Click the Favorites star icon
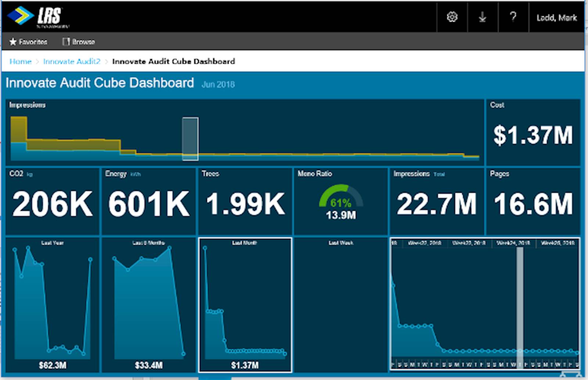The width and height of the screenshot is (588, 380). coord(13,42)
